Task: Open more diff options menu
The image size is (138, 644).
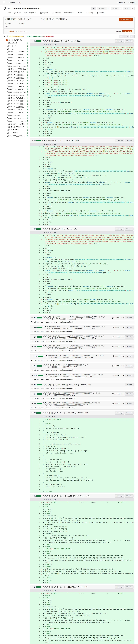Action: click(x=132, y=36)
